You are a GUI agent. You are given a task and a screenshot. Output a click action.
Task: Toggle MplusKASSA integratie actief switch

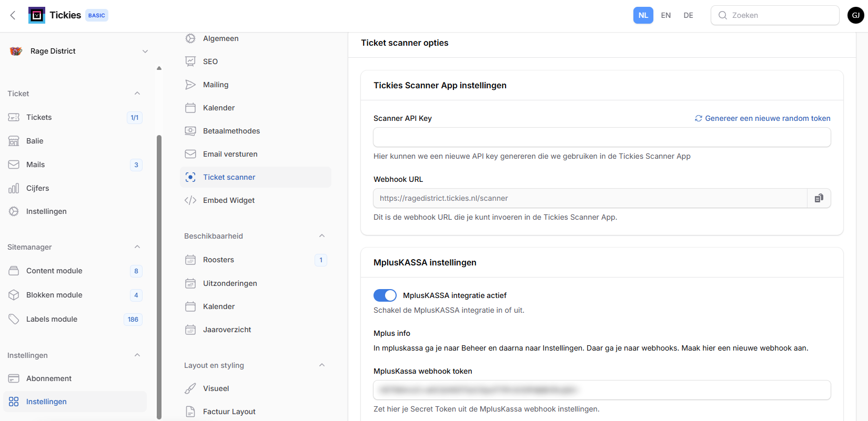pos(385,295)
